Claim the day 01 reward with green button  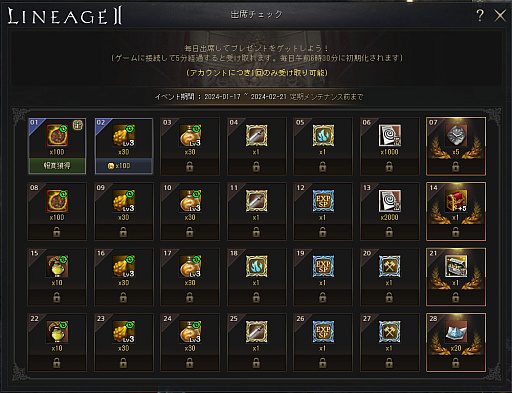pos(57,166)
